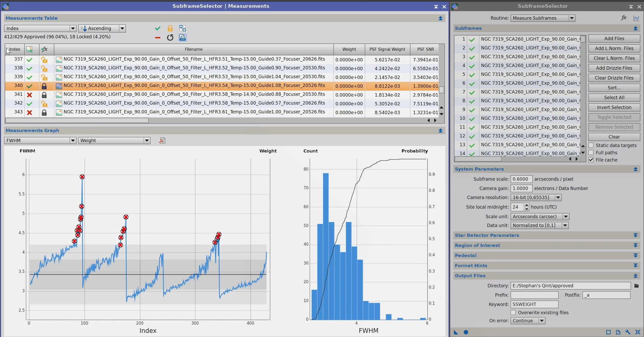Enable Overwrite existing files checkbox
This screenshot has height=337, width=644.
coord(513,312)
